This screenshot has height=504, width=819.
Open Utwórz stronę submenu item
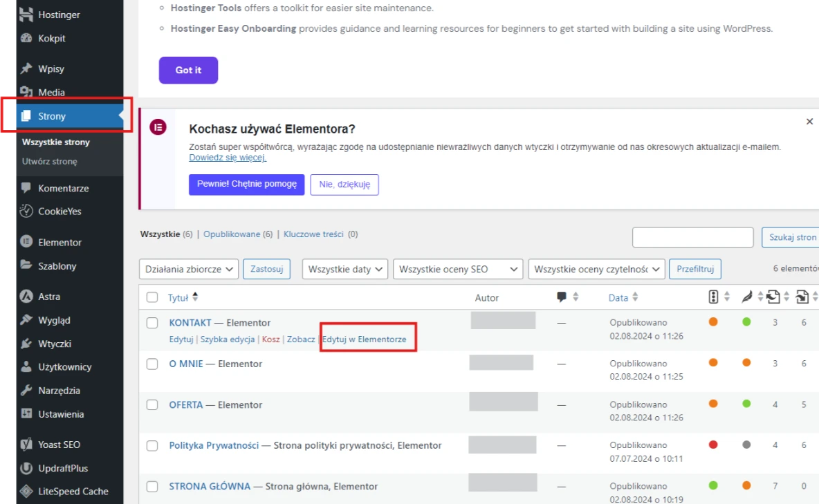point(50,162)
